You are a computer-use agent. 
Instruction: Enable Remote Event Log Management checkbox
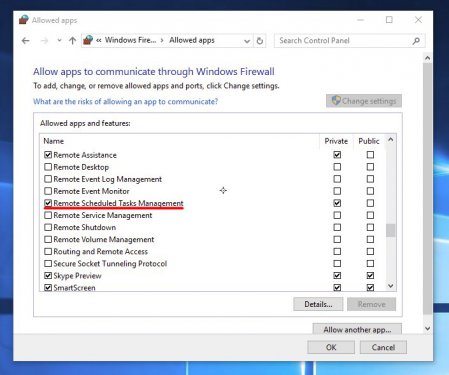48,179
